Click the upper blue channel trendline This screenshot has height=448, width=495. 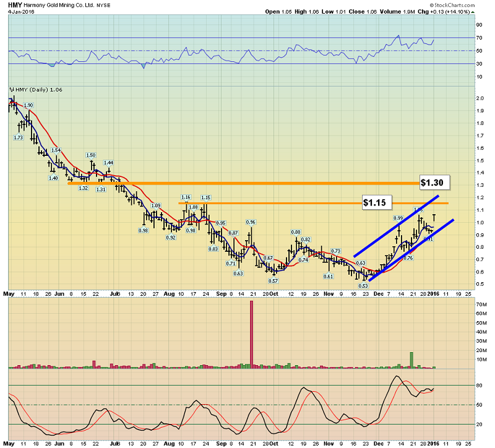(x=396, y=226)
